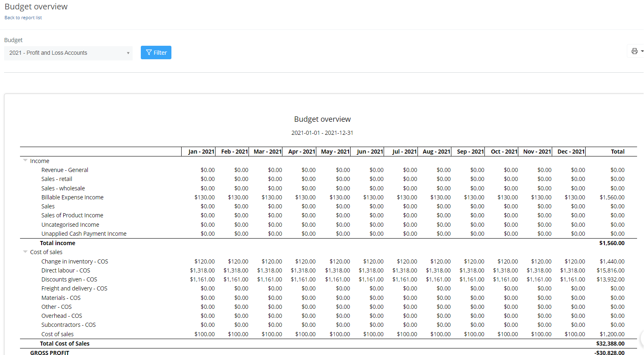Click the Income section heading text
The image size is (644, 355).
tap(40, 161)
